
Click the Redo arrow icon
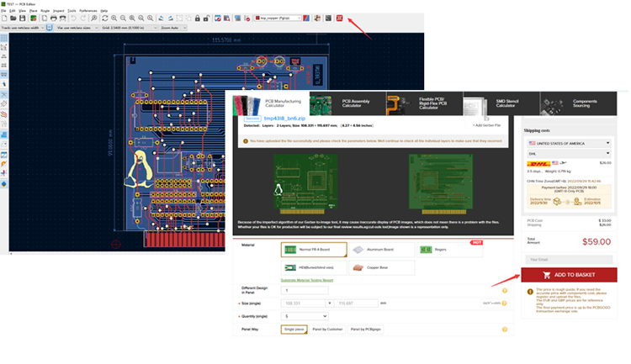[83, 18]
